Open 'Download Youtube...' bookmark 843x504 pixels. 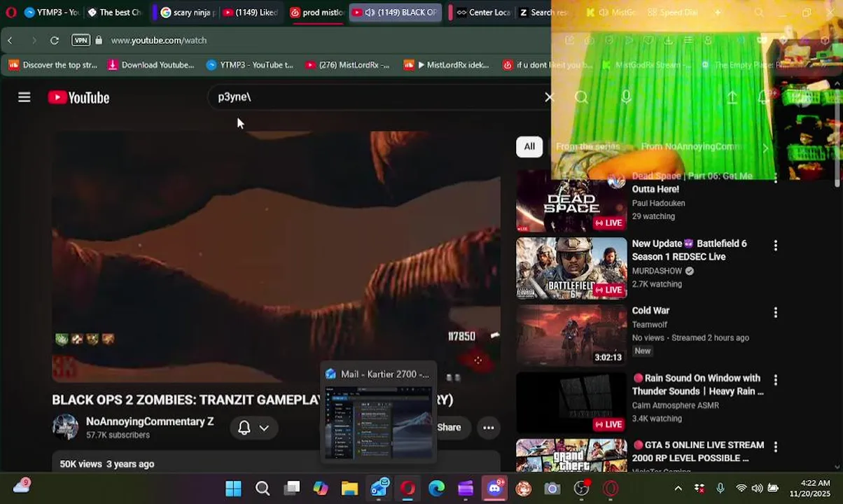coord(151,65)
